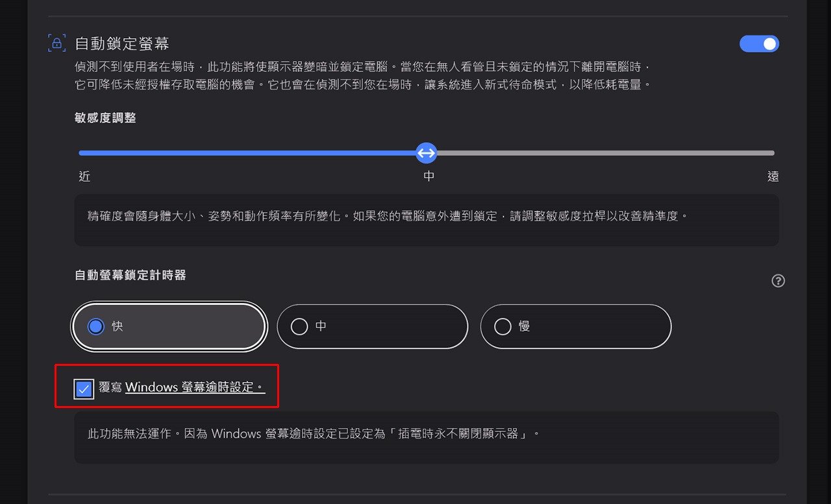Click the sensitivity slider handle
Screen dimensions: 831x504
click(426, 153)
